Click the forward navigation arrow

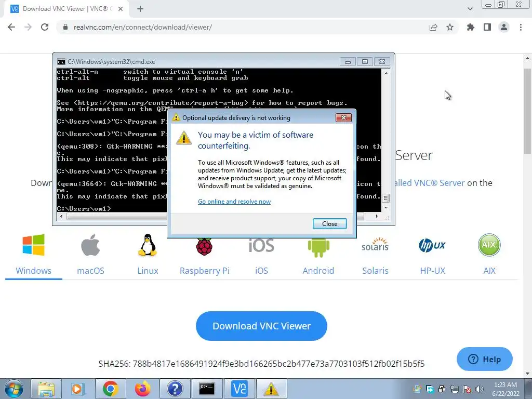click(28, 27)
